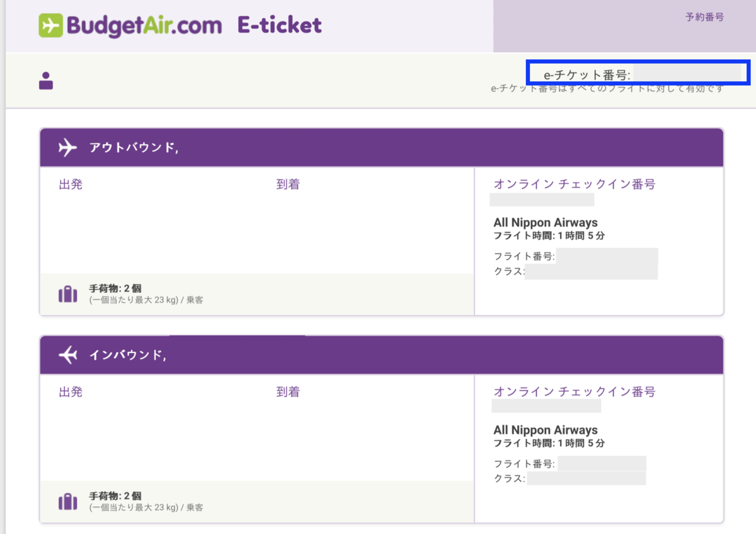756x534 pixels.
Task: Click 出発 label in inbound section
Action: click(71, 392)
